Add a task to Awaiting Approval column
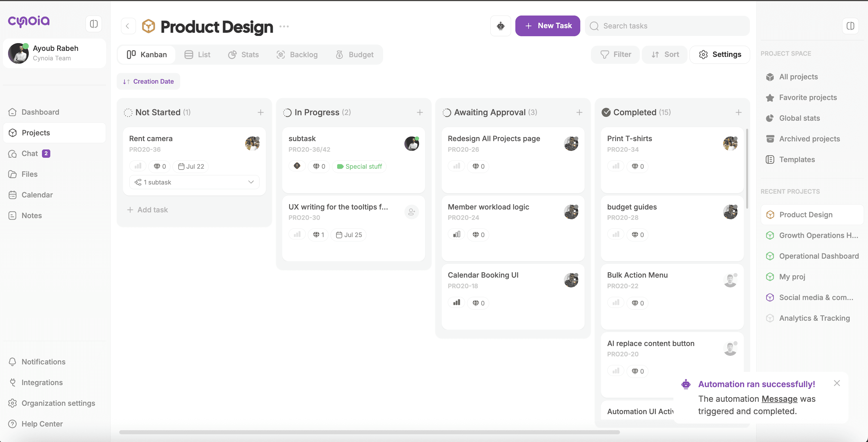This screenshot has height=442, width=868. pyautogui.click(x=579, y=112)
